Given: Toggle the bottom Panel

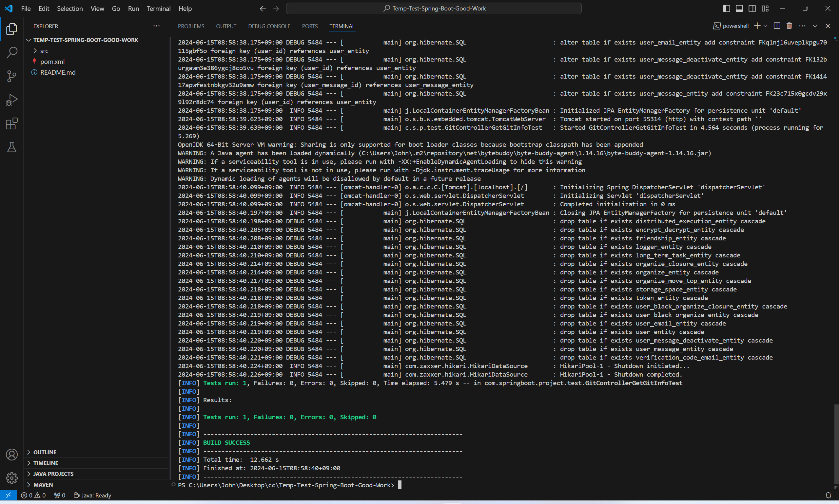Looking at the screenshot, I should [739, 8].
